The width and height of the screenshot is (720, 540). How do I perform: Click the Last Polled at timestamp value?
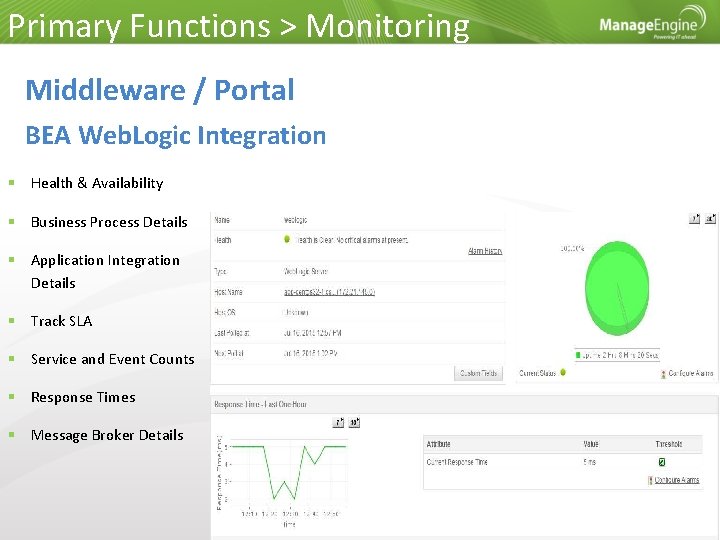pos(312,333)
